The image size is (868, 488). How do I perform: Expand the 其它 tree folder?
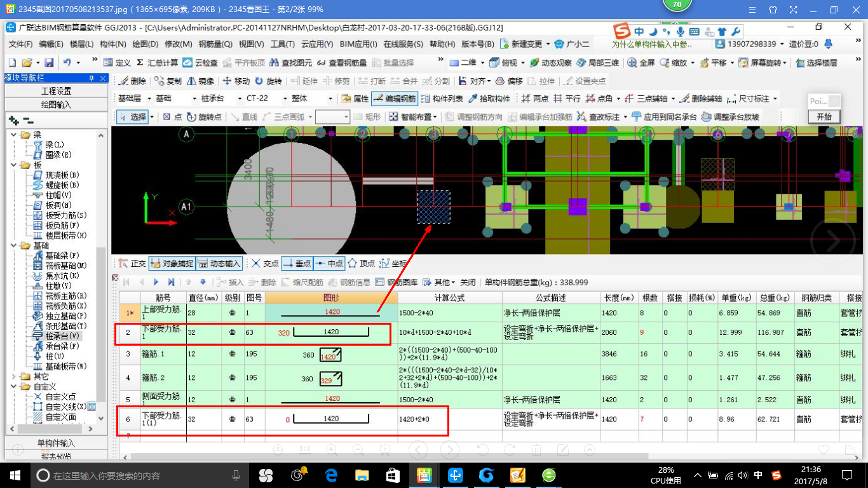tap(15, 377)
